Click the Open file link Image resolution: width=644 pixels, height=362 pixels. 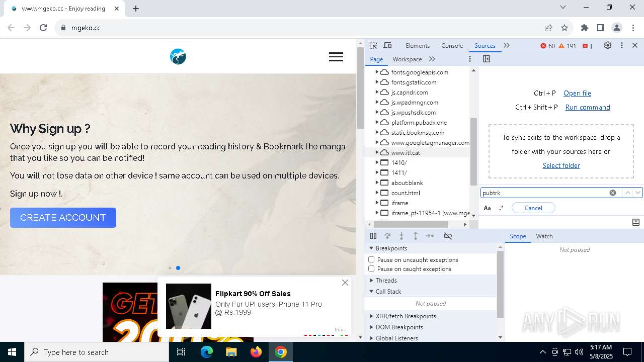coord(577,93)
